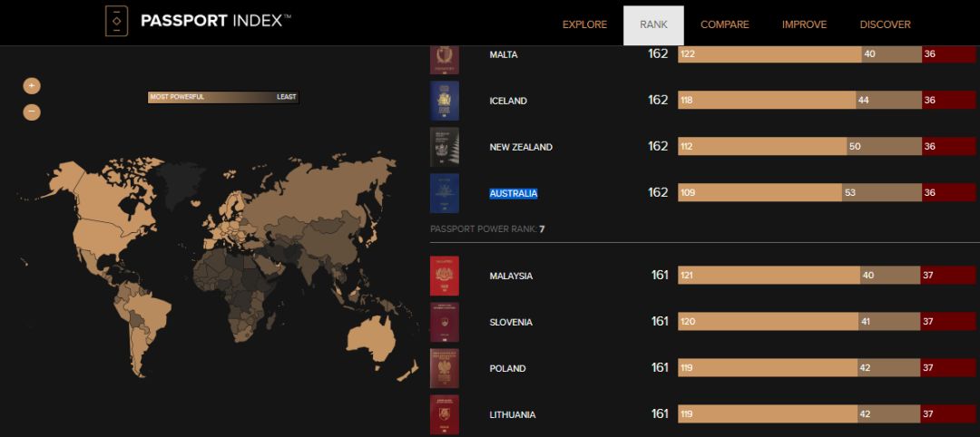This screenshot has width=980, height=437.
Task: Click Lithuania's 37 visa-required red segment
Action: click(948, 414)
